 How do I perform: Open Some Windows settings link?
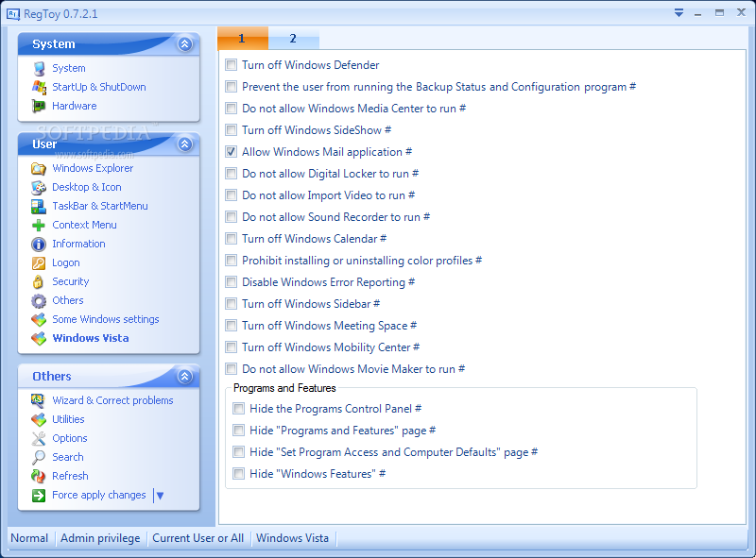[106, 319]
